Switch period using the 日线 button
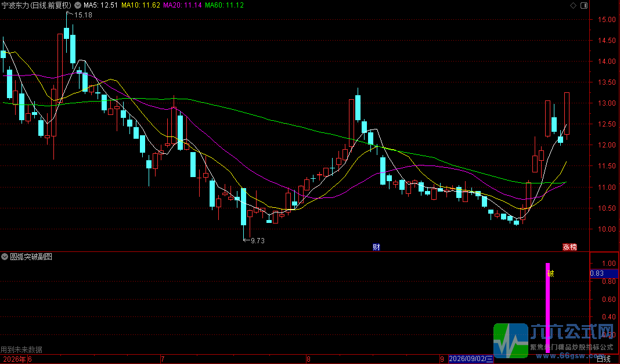 [603, 359]
